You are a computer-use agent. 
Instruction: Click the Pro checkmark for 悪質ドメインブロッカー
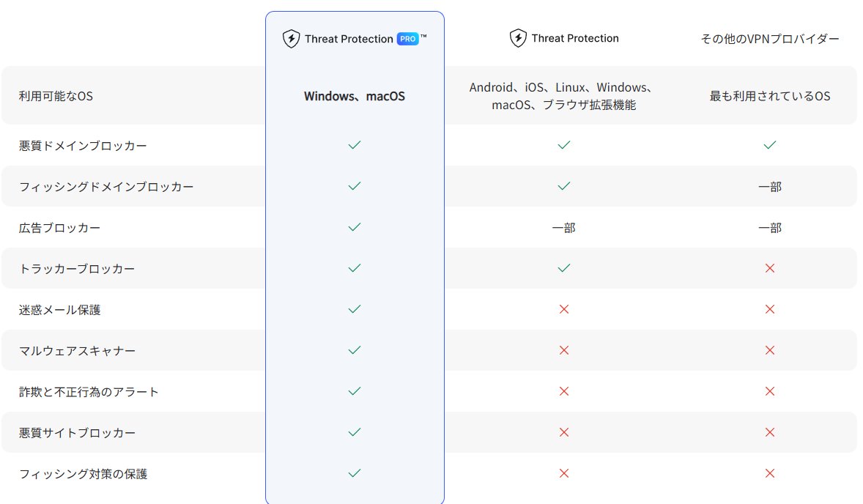355,145
